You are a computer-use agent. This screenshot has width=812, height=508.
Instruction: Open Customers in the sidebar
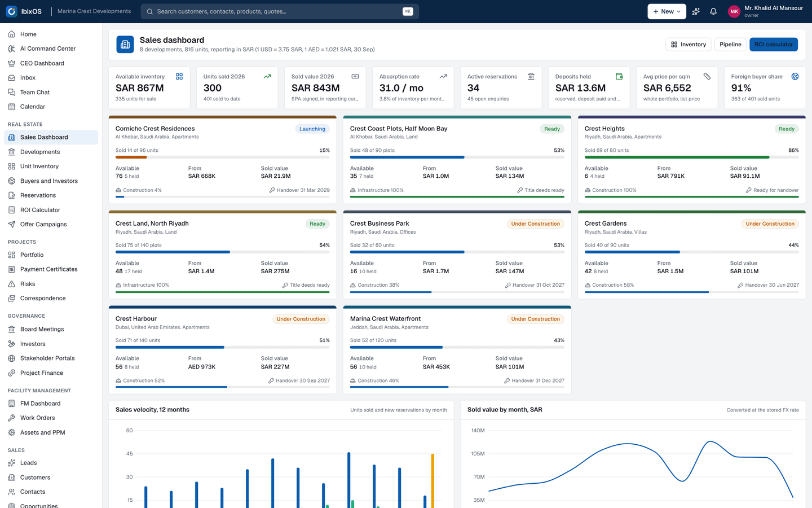coord(51,478)
